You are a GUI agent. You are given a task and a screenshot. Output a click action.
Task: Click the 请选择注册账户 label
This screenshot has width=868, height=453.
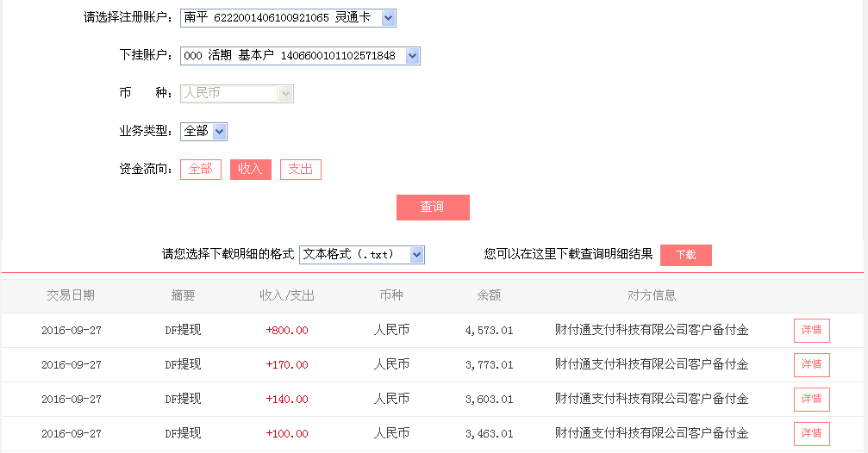point(128,18)
